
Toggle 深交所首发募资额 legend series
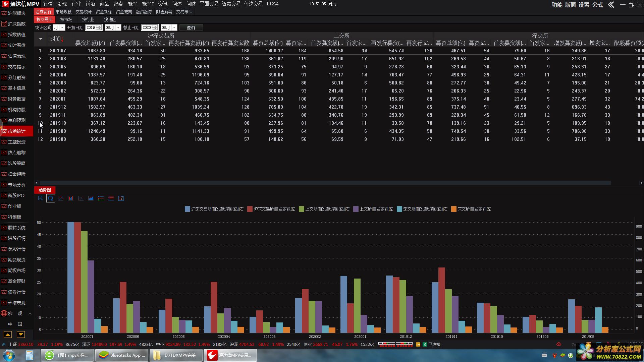tap(422, 209)
